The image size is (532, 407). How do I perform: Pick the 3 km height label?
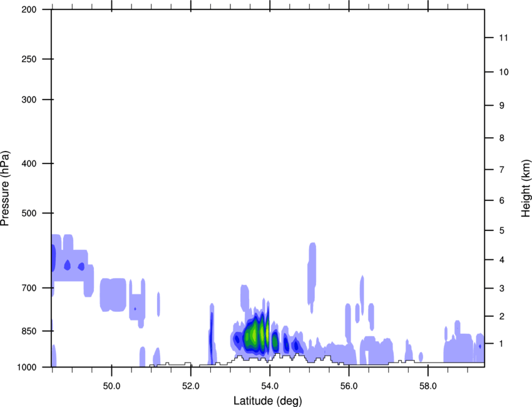[501, 289]
